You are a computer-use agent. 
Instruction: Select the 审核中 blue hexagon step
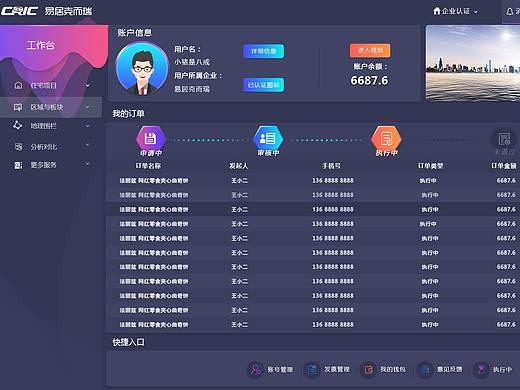click(268, 138)
